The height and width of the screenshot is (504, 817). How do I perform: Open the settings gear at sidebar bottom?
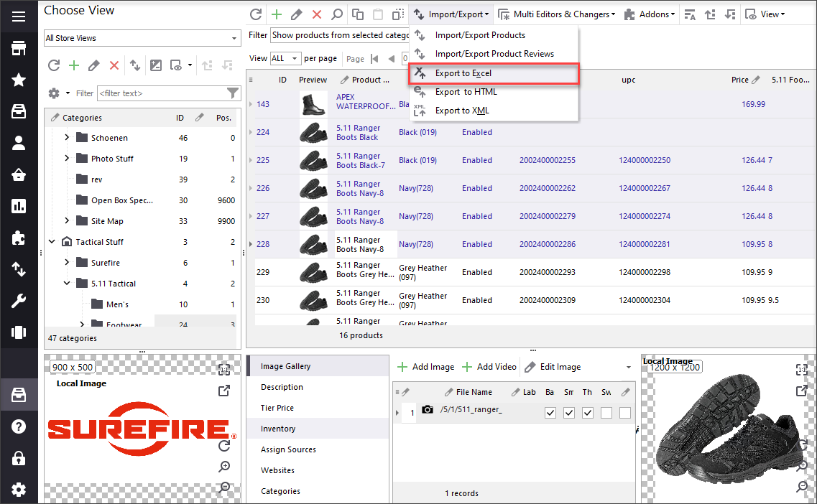pos(19,490)
